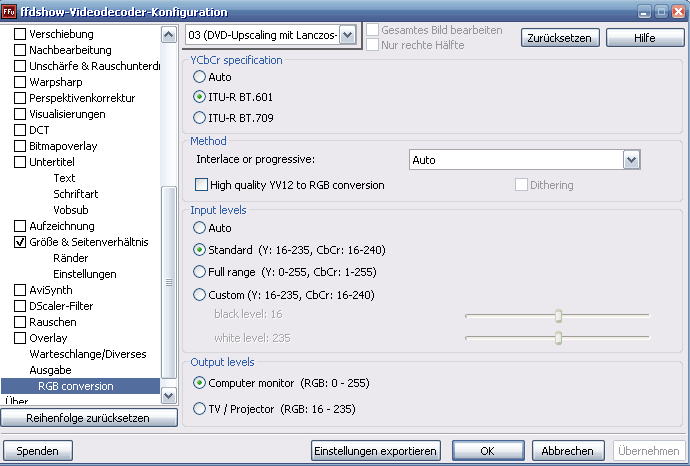Select Custom input levels option

click(x=199, y=294)
